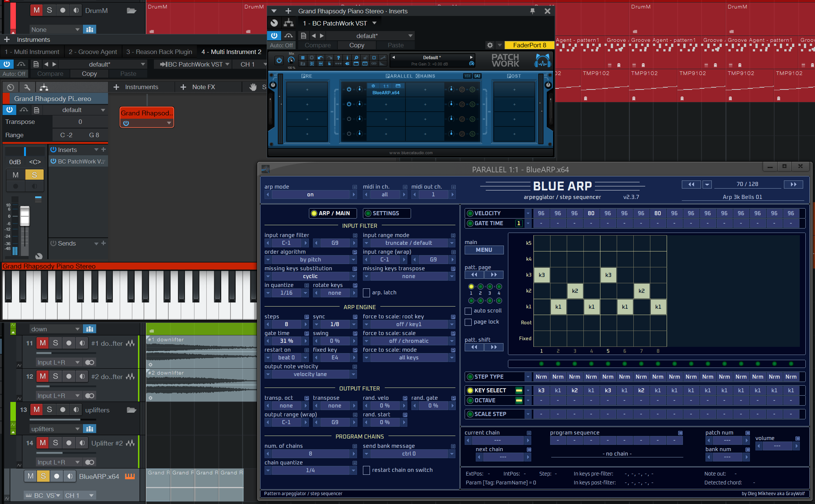Click the Transpose value field
This screenshot has height=504, width=815.
click(80, 122)
